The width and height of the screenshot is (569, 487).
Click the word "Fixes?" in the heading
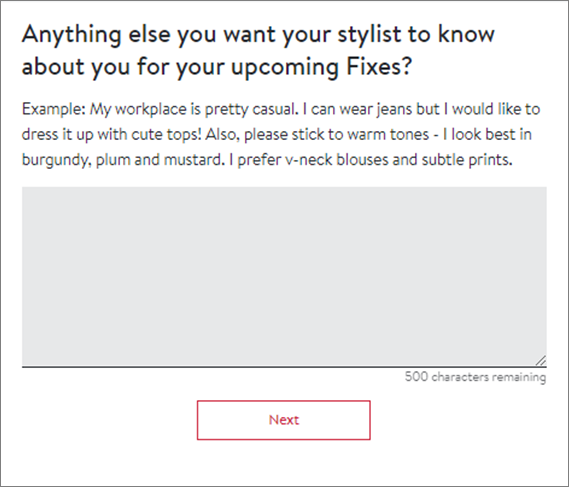tap(380, 66)
